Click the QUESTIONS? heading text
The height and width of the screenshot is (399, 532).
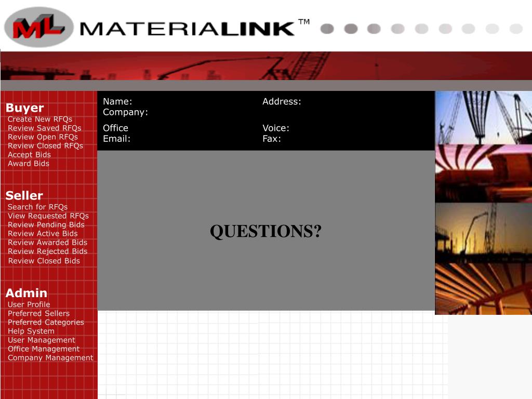[265, 231]
